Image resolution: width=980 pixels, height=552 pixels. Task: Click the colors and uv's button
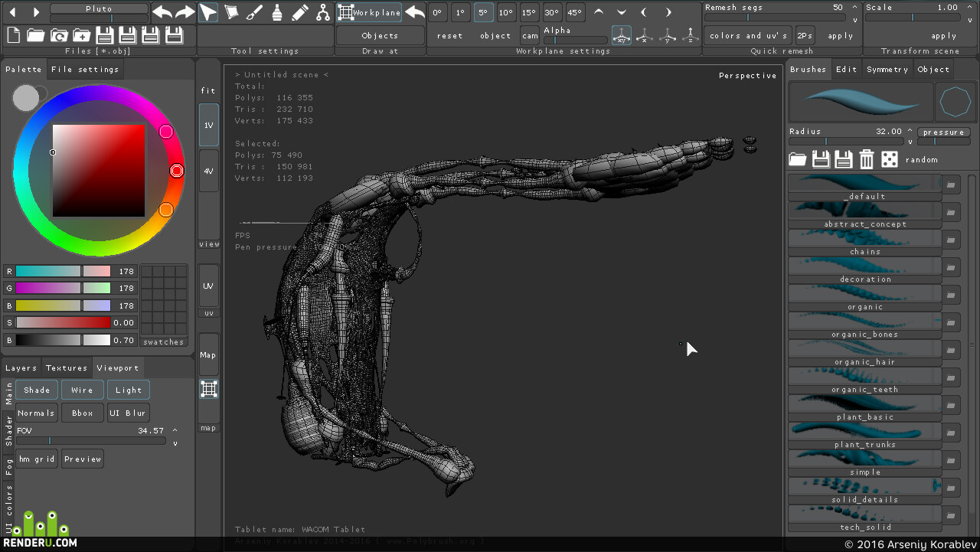(x=748, y=35)
